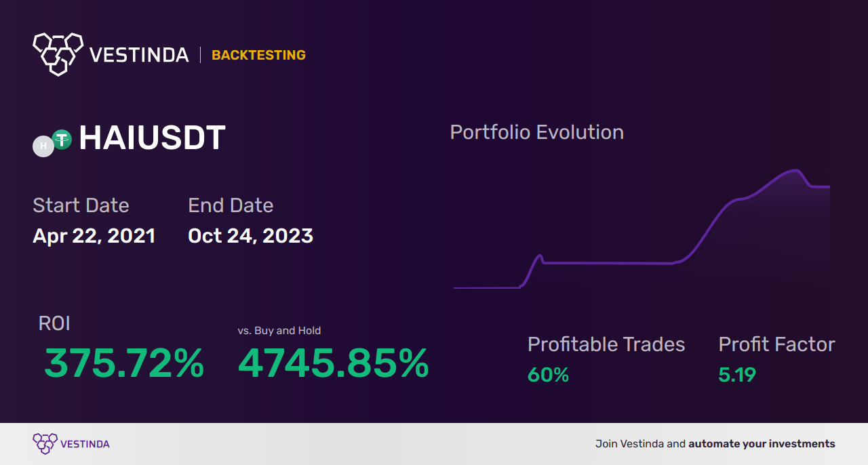The height and width of the screenshot is (465, 868).
Task: Click the Profitable Trades 60% value
Action: [548, 375]
